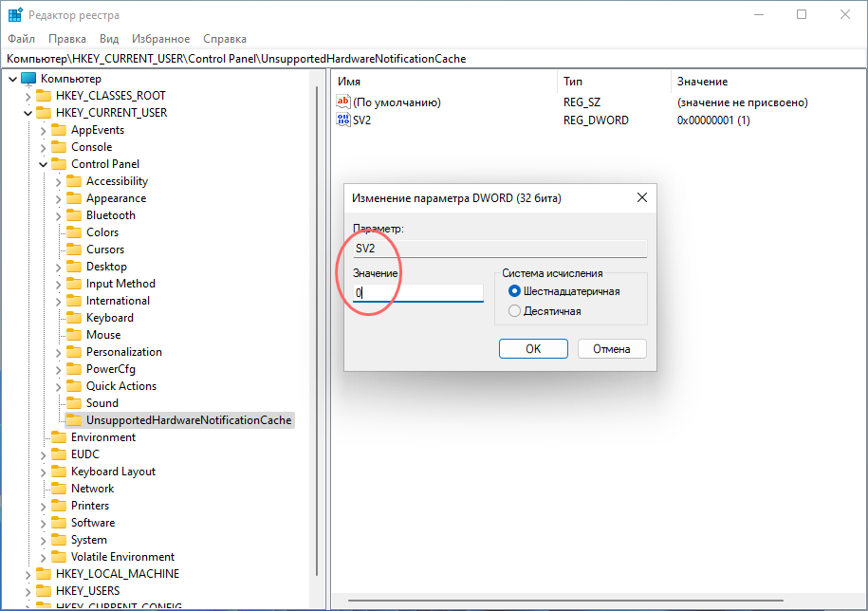Viewport: 868px width, 611px height.
Task: Click the HKEY_CURRENT_USER folder icon
Action: pos(44,113)
